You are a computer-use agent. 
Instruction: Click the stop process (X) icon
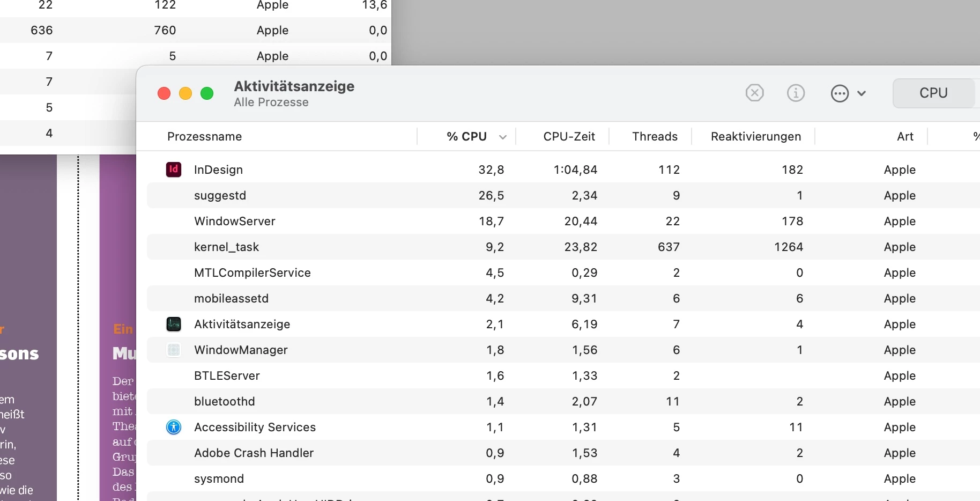754,93
